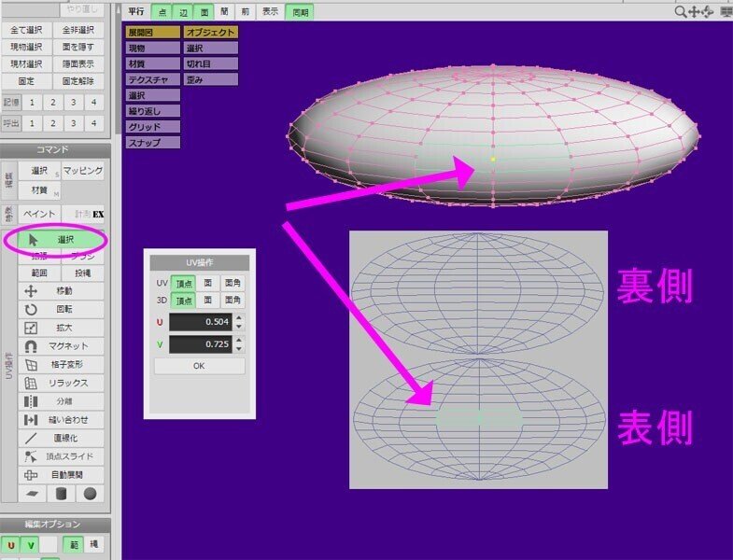Toggle the U axis edit option

tap(11, 544)
